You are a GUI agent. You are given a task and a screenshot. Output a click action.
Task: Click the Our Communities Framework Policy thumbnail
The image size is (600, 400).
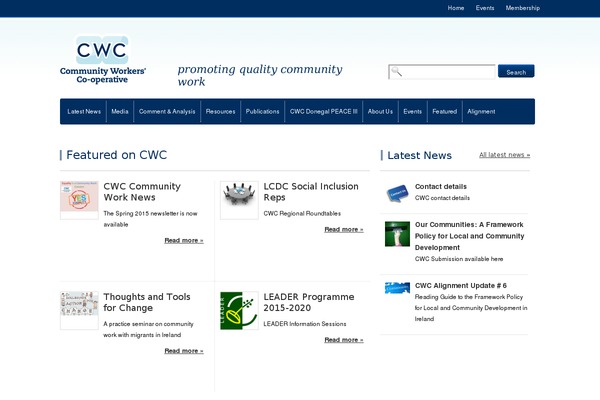pyautogui.click(x=397, y=233)
